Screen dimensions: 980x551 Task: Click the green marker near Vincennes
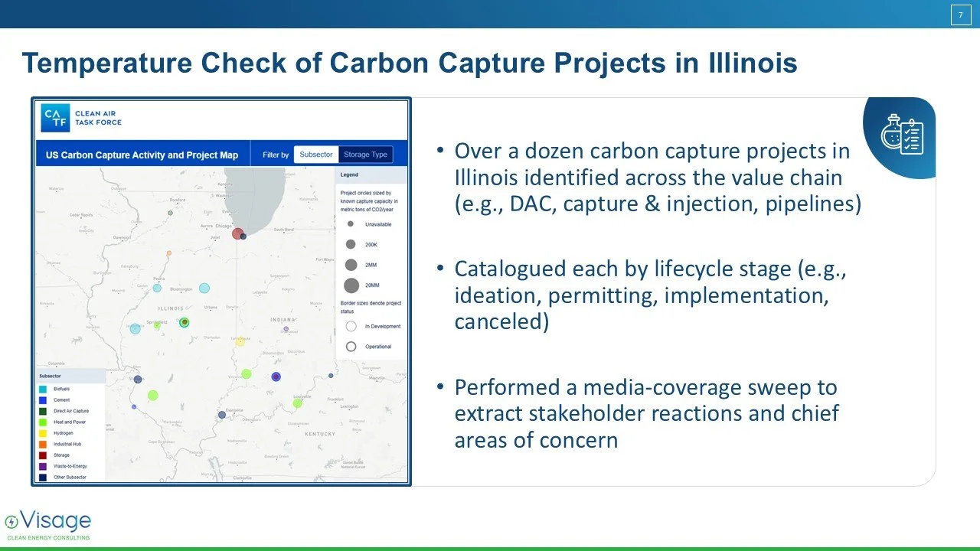(x=247, y=374)
